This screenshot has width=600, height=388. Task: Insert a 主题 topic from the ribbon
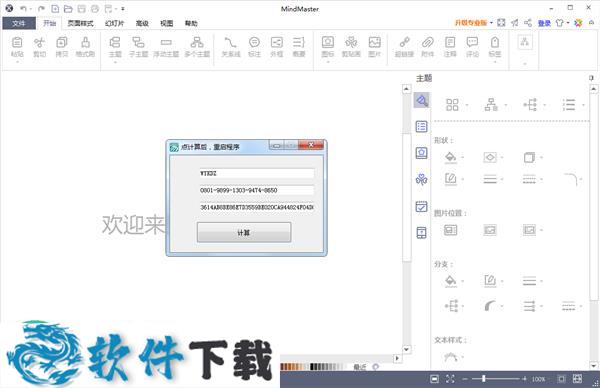click(x=115, y=47)
